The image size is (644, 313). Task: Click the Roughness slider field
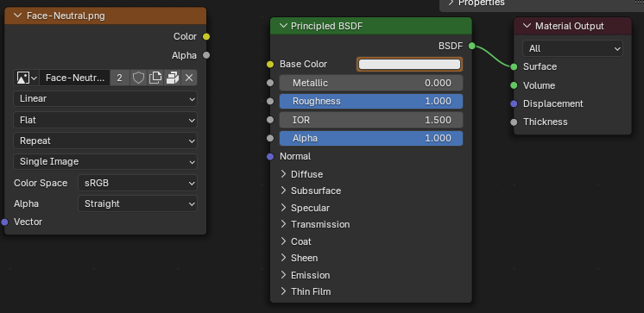371,102
